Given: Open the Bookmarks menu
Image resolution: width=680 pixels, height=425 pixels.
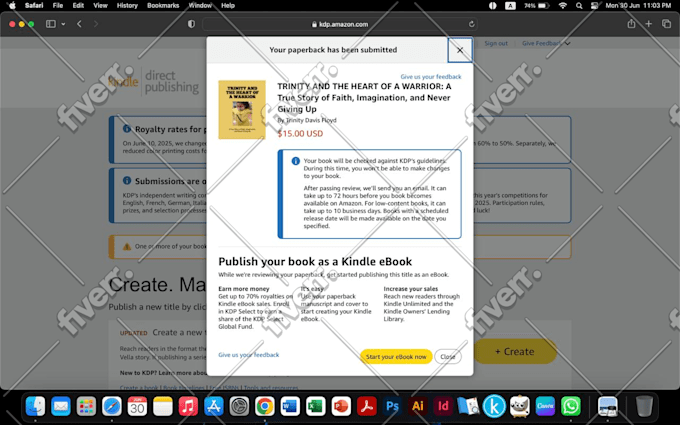Looking at the screenshot, I should pyautogui.click(x=163, y=6).
